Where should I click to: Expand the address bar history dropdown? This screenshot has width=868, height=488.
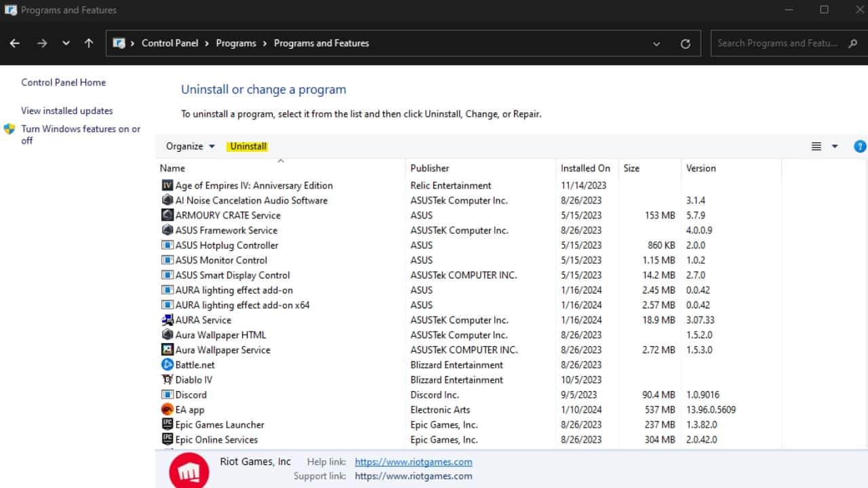(x=656, y=43)
